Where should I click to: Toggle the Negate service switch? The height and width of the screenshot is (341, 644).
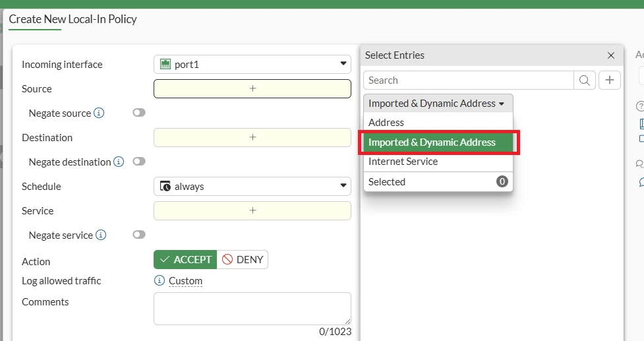tap(139, 235)
